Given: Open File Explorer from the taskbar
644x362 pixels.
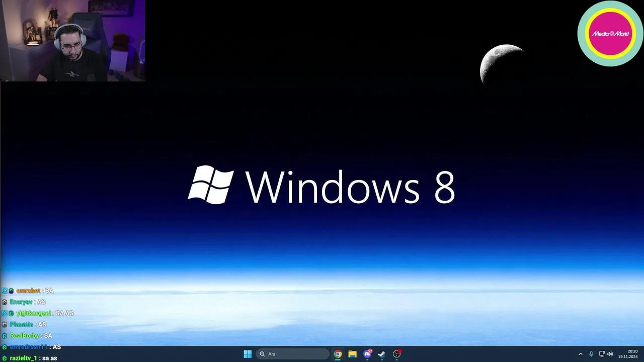Looking at the screenshot, I should point(352,354).
